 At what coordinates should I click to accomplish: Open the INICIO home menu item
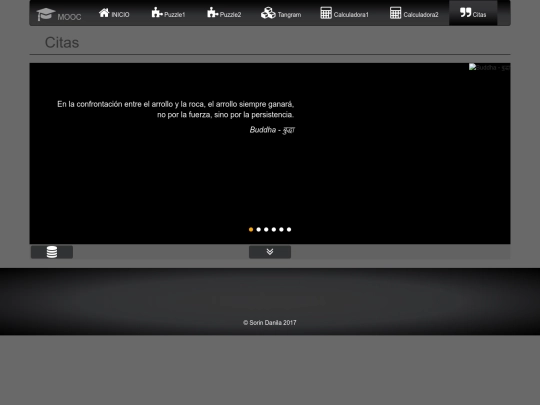(x=114, y=13)
